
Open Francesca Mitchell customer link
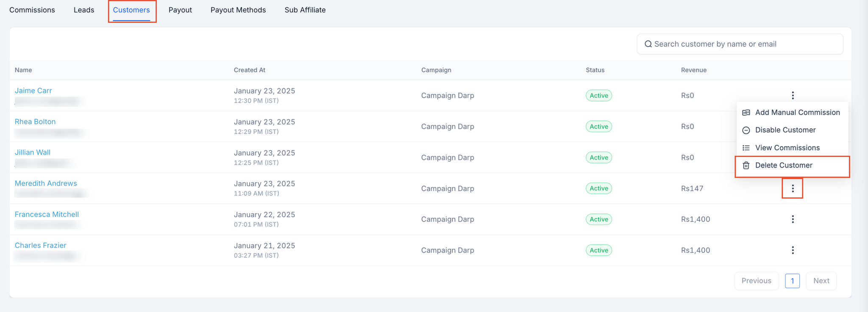[47, 214]
